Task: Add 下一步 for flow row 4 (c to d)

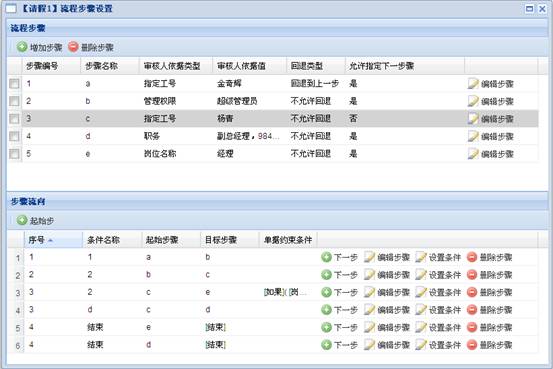Action: tap(339, 310)
